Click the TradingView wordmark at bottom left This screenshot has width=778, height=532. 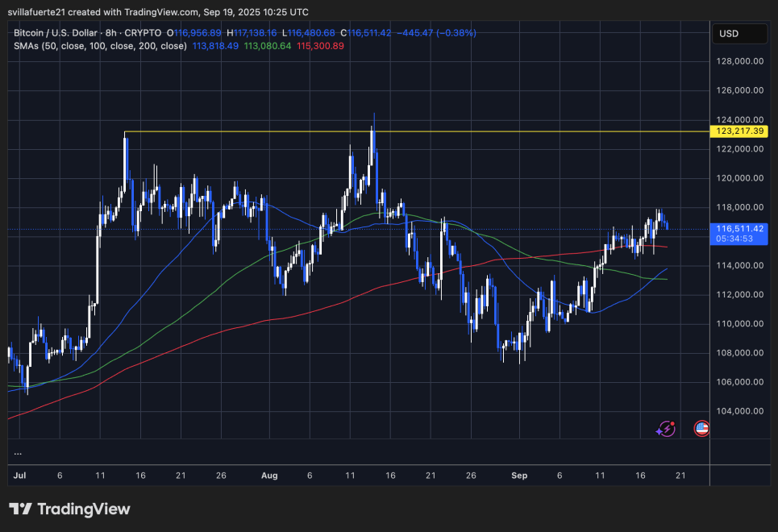point(83,509)
